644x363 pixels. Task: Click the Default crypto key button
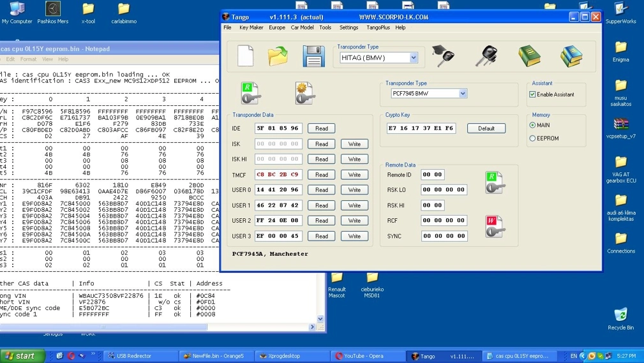coord(486,128)
